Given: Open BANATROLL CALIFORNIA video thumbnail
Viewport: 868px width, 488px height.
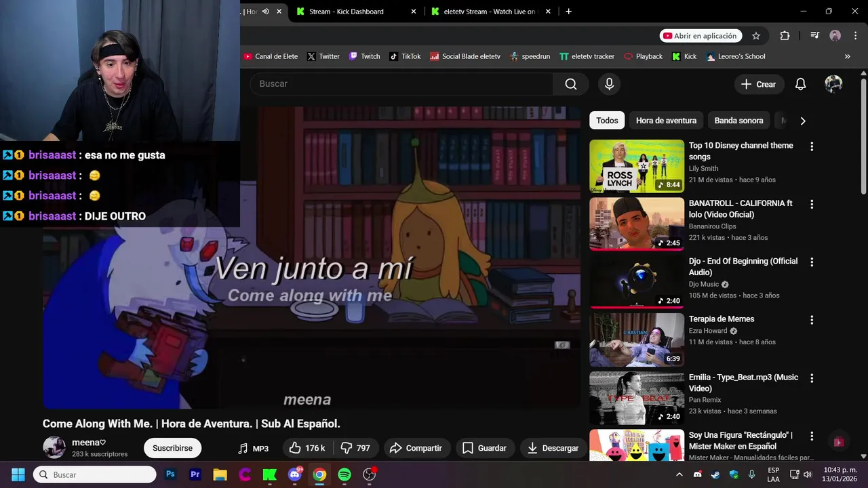Looking at the screenshot, I should pyautogui.click(x=637, y=224).
